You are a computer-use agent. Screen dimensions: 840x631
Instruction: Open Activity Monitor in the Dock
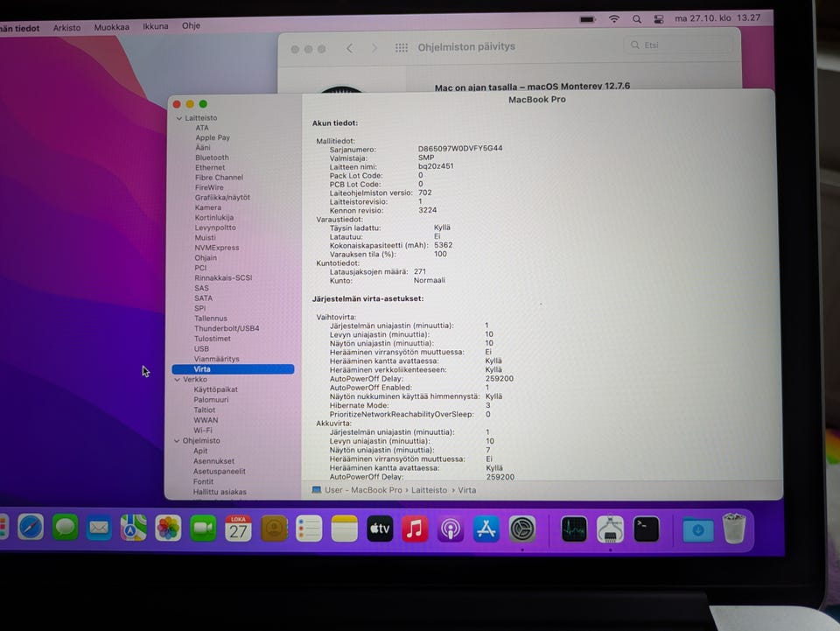click(574, 529)
